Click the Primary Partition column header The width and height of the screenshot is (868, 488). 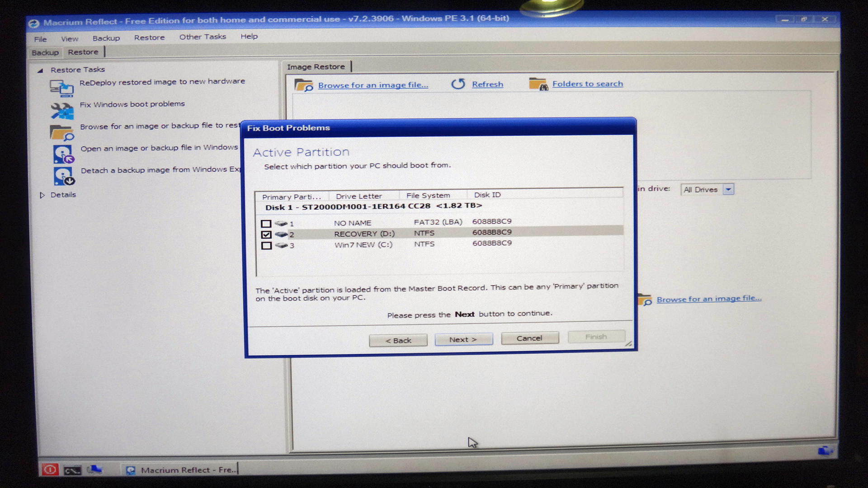[292, 197]
